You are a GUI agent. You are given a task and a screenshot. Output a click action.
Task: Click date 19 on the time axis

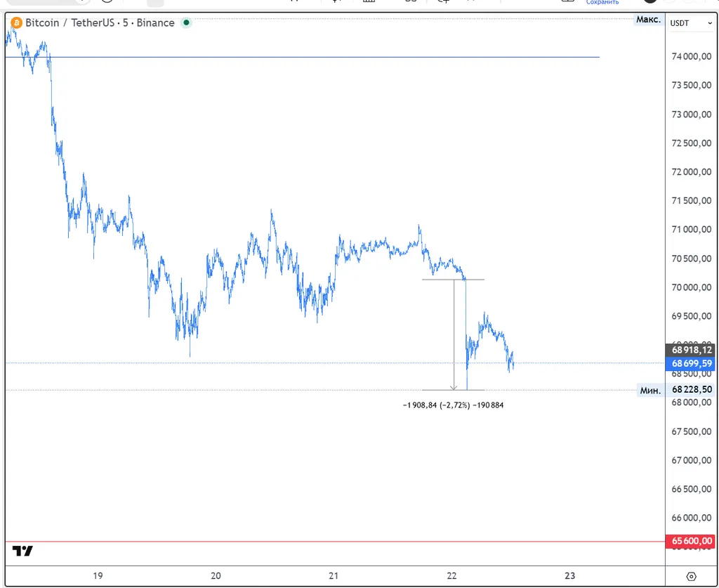[x=98, y=576]
